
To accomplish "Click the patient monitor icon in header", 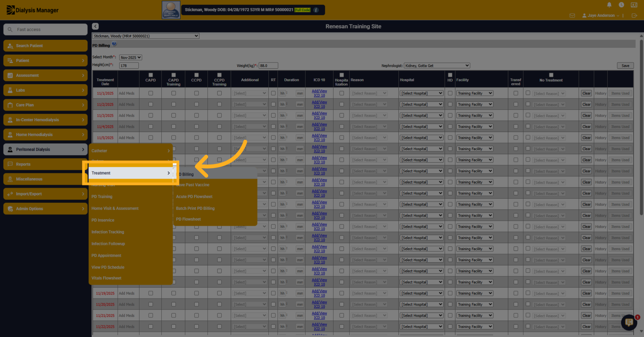I will (634, 5).
